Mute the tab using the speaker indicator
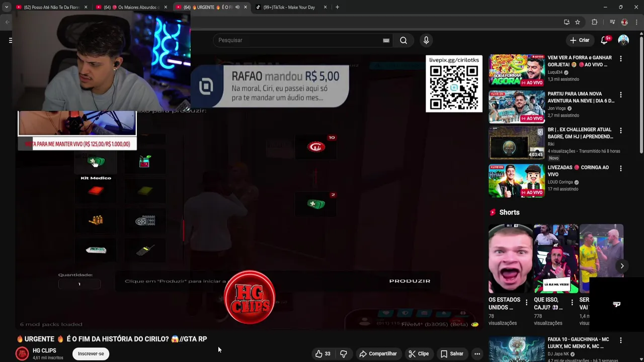This screenshot has height=362, width=644. (x=237, y=7)
